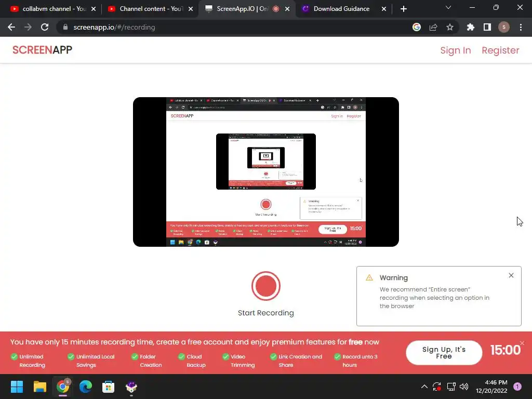Click the purple box app in taskbar

coord(131,387)
